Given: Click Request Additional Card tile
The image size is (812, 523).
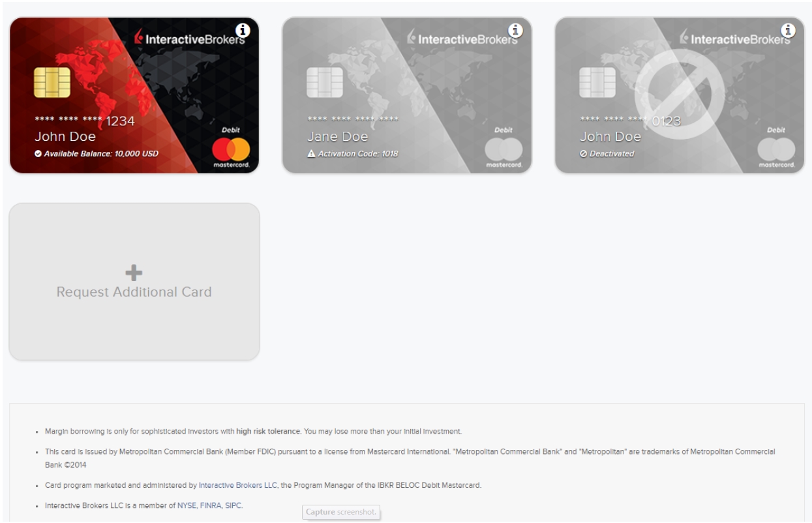Looking at the screenshot, I should (134, 282).
